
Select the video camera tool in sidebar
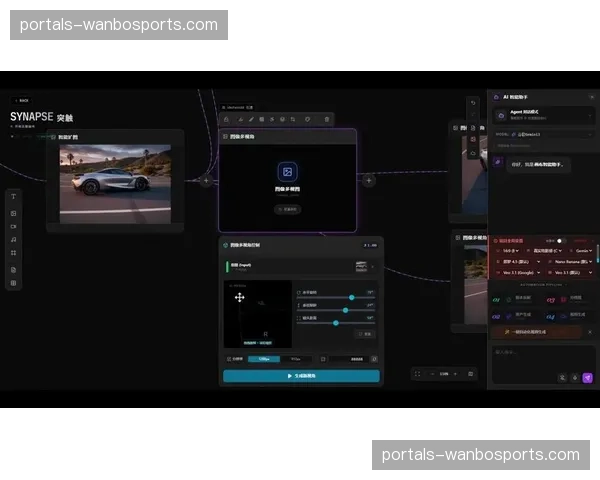13,227
